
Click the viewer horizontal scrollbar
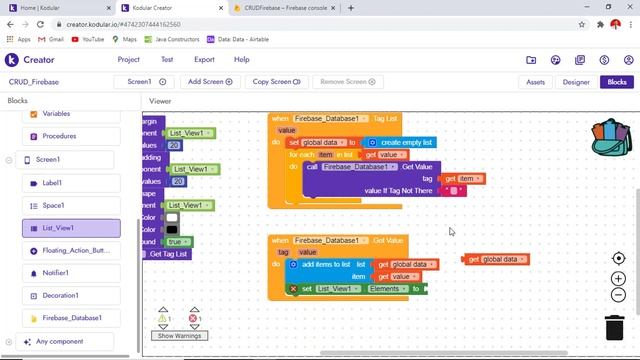click(443, 353)
